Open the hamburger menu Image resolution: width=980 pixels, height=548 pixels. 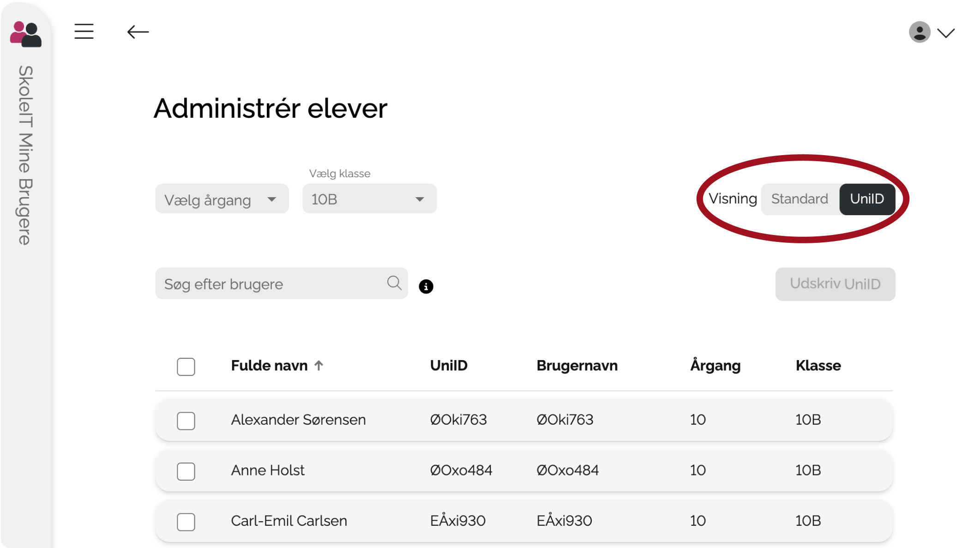84,31
